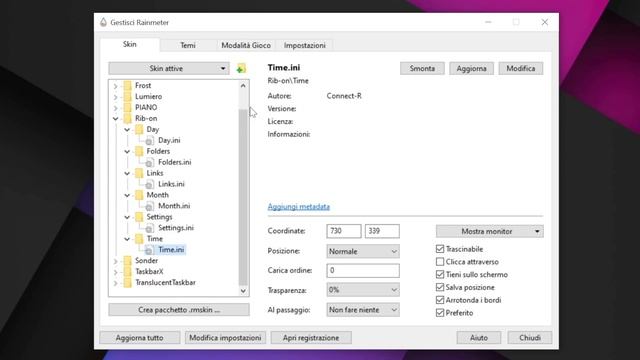640x360 pixels.
Task: Select the PIANO folder icon
Action: pyautogui.click(x=128, y=107)
